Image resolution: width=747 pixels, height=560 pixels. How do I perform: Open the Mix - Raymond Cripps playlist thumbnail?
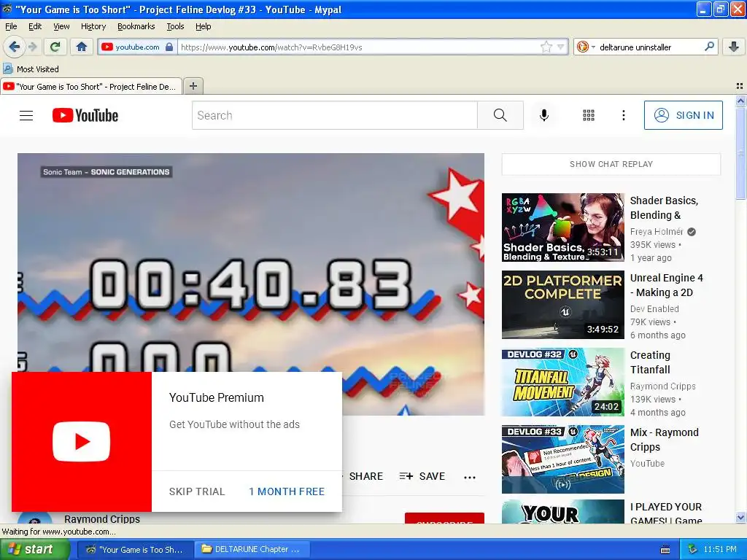point(562,459)
